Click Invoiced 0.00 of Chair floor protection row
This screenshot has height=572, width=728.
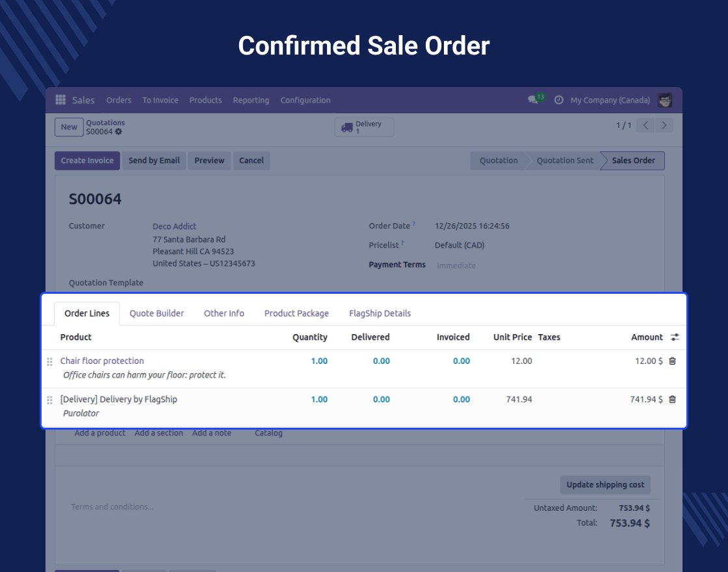tap(461, 361)
